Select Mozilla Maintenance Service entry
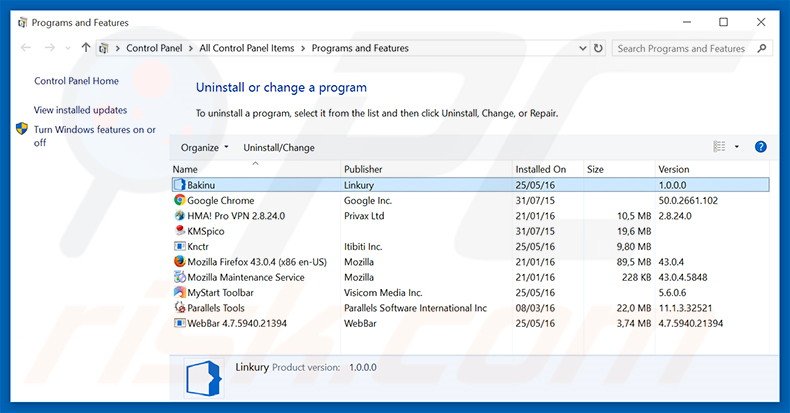790x413 pixels. pos(246,277)
